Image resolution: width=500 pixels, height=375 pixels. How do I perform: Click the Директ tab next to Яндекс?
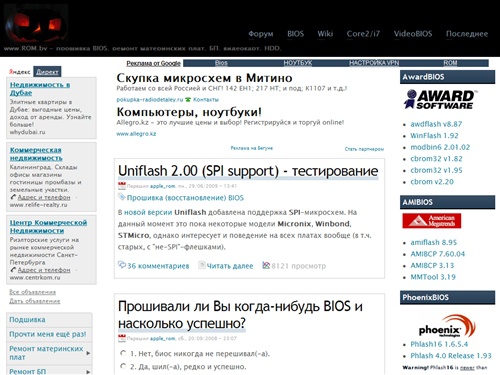tap(47, 72)
